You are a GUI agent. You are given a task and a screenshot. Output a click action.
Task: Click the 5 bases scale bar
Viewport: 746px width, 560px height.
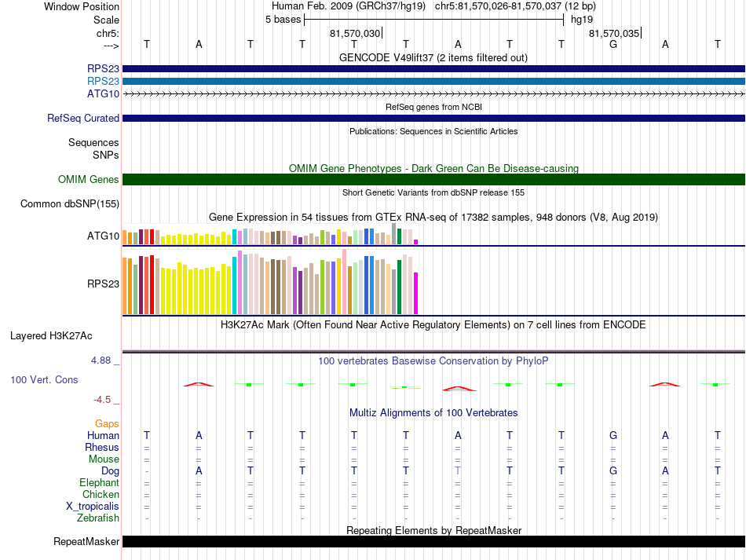[433, 20]
